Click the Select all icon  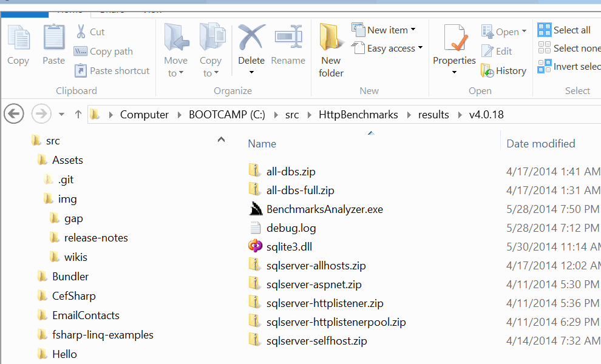point(545,30)
